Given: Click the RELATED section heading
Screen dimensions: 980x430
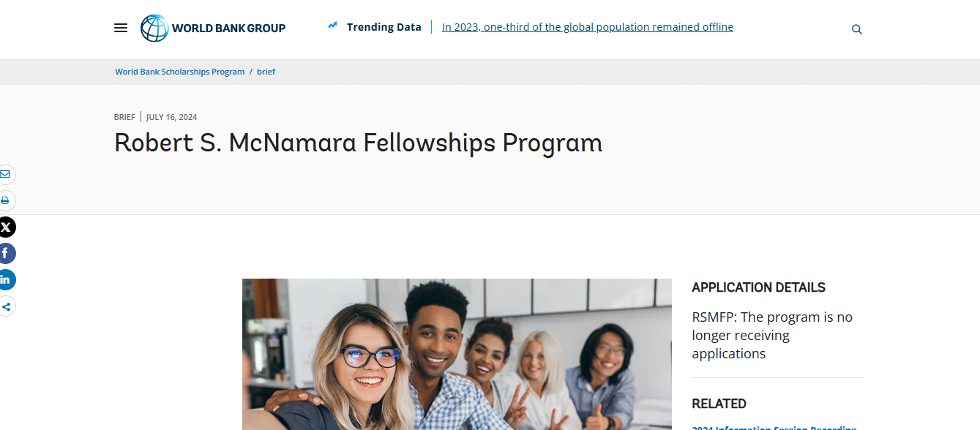Looking at the screenshot, I should (x=719, y=403).
